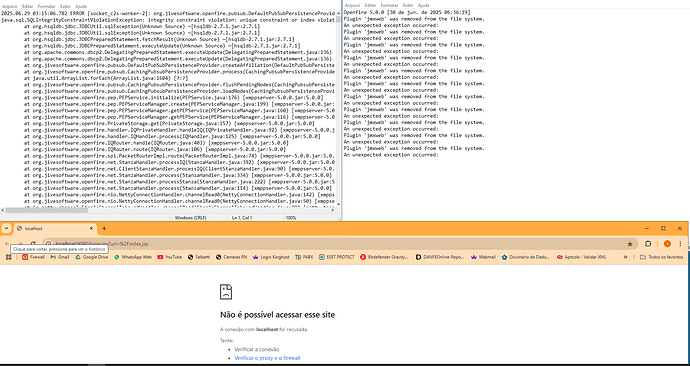Bookmark this page with the star icon
The image size is (690, 366).
point(630,244)
